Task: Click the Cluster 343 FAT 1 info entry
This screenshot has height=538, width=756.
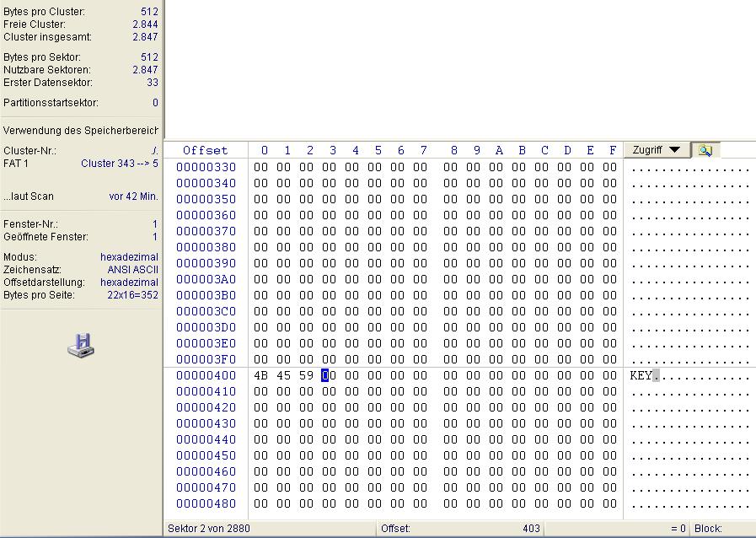Action: coord(119,164)
